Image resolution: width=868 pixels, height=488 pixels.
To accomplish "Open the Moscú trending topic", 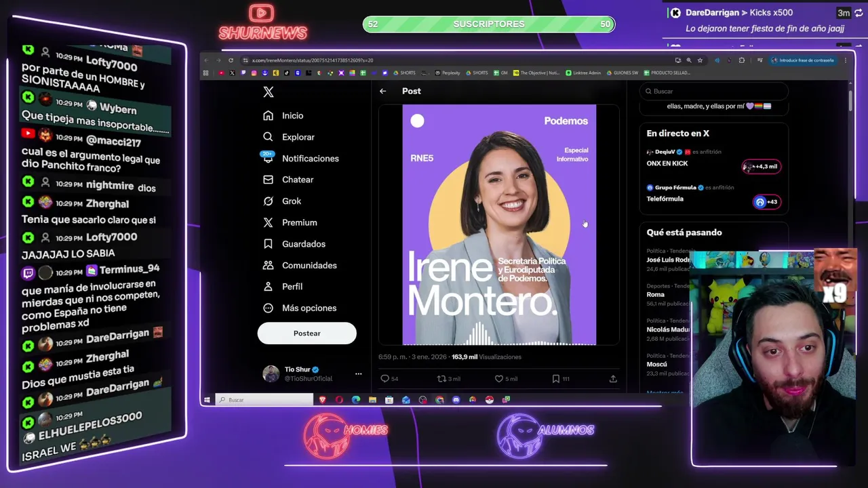I will pyautogui.click(x=656, y=364).
